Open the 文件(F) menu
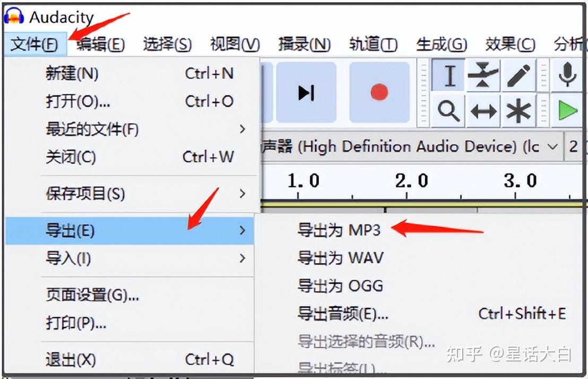The height and width of the screenshot is (379, 588). click(x=34, y=44)
